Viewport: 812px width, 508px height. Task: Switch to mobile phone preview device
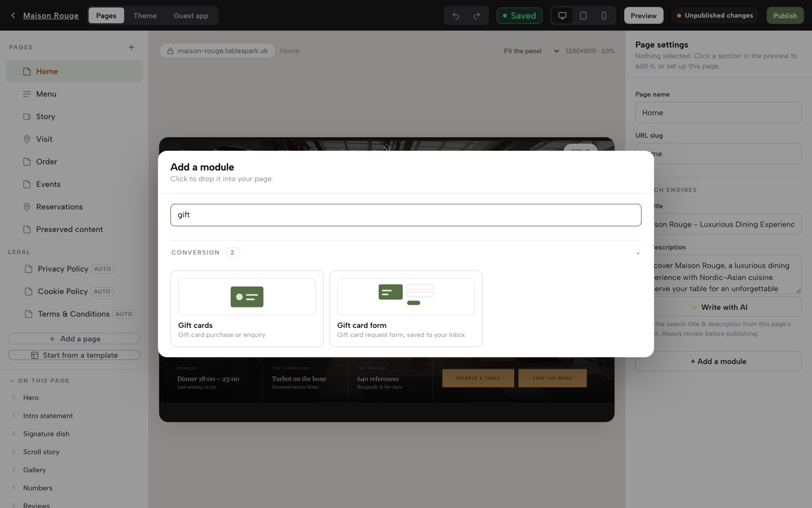click(604, 16)
